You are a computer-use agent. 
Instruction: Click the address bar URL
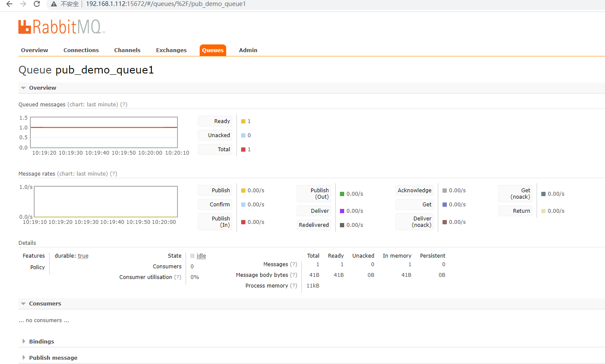pos(166,4)
